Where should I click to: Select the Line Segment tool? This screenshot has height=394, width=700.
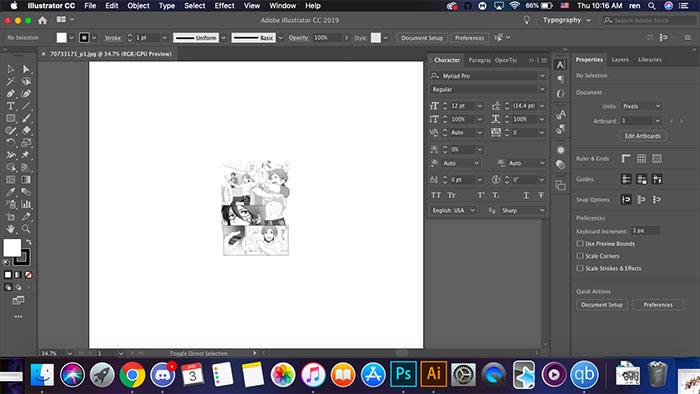click(x=26, y=106)
